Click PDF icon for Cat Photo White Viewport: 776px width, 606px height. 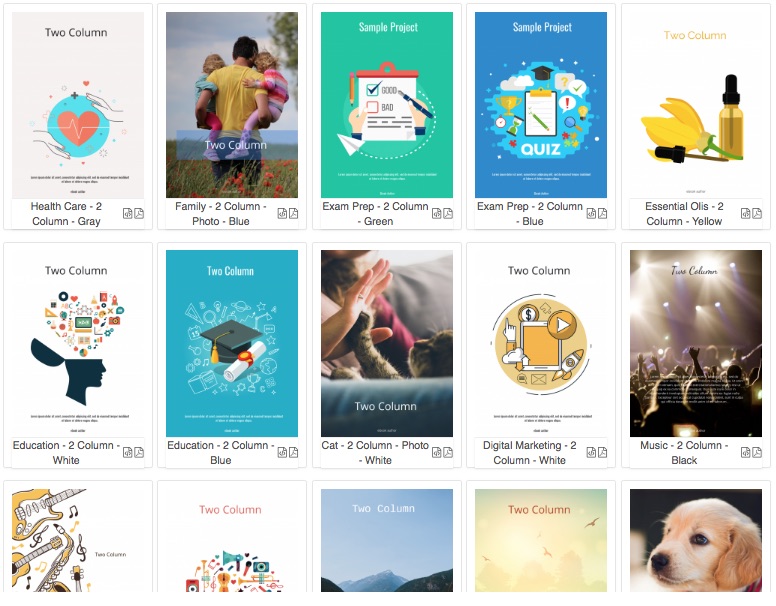448,453
